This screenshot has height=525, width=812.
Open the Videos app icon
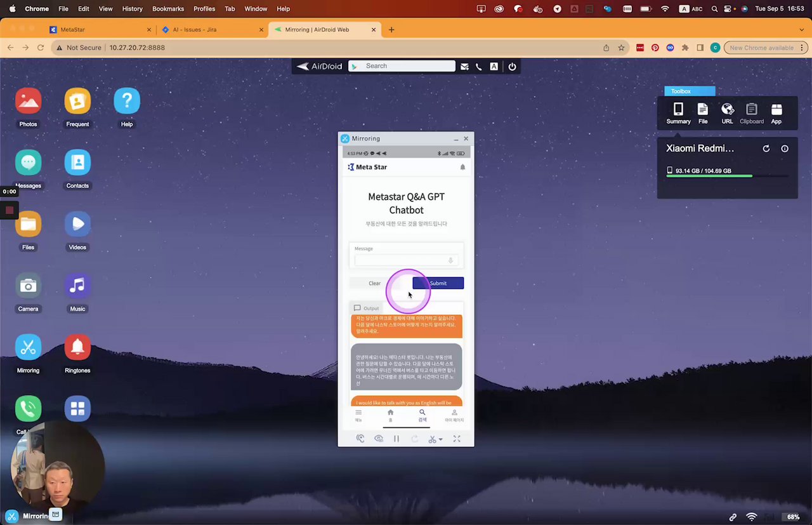(77, 224)
